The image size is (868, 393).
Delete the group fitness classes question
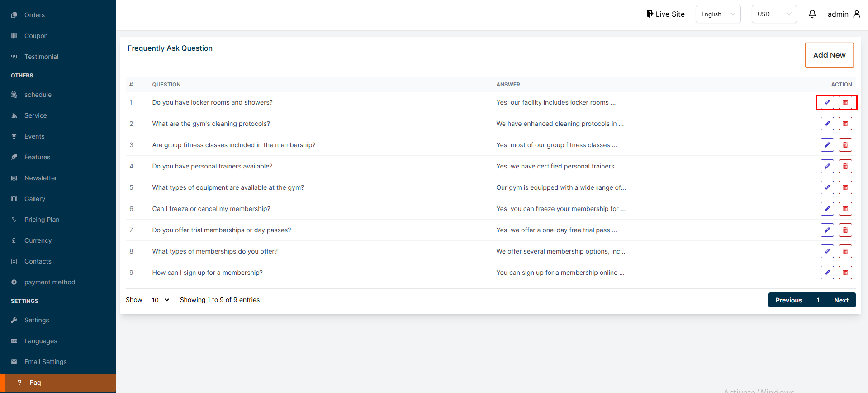[845, 145]
